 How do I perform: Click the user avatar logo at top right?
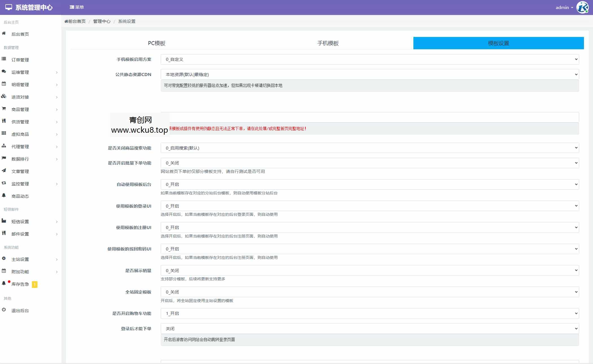pyautogui.click(x=582, y=7)
